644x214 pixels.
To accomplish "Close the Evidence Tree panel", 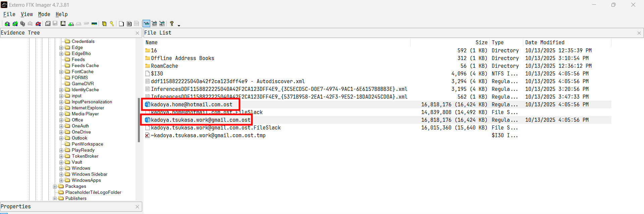I will pyautogui.click(x=137, y=33).
